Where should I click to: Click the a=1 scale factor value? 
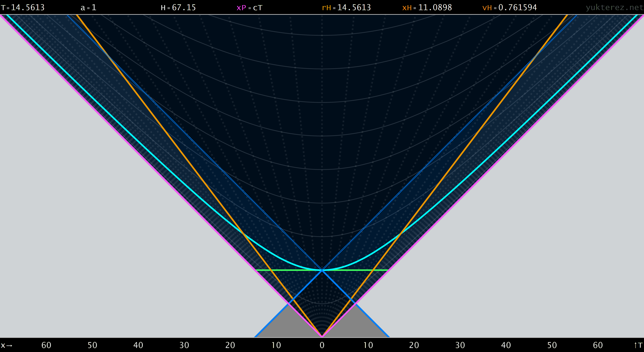pos(89,8)
